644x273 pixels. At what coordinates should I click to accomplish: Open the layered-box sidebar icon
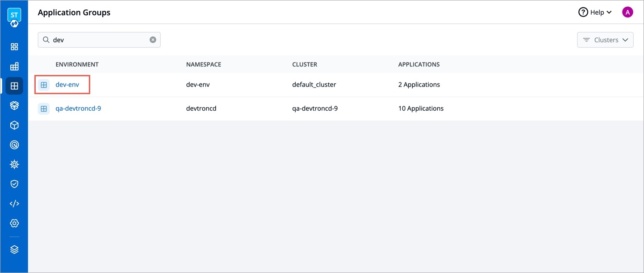14,106
